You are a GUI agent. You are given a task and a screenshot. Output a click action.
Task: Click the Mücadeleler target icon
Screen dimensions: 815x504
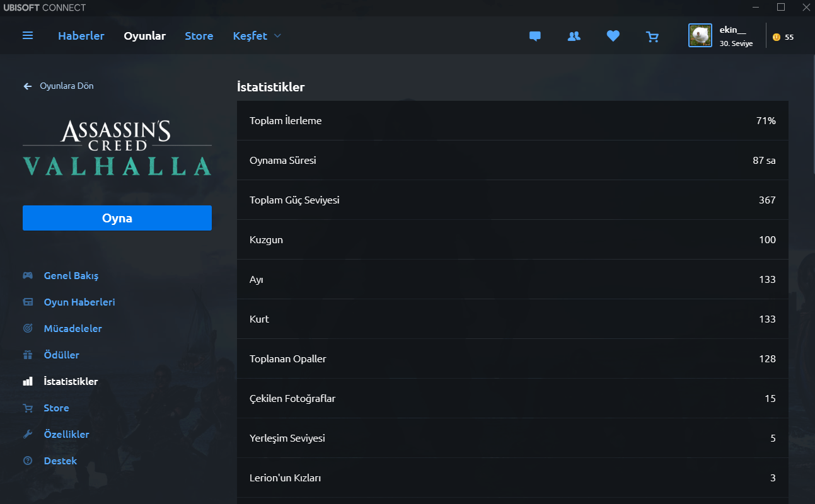point(28,329)
